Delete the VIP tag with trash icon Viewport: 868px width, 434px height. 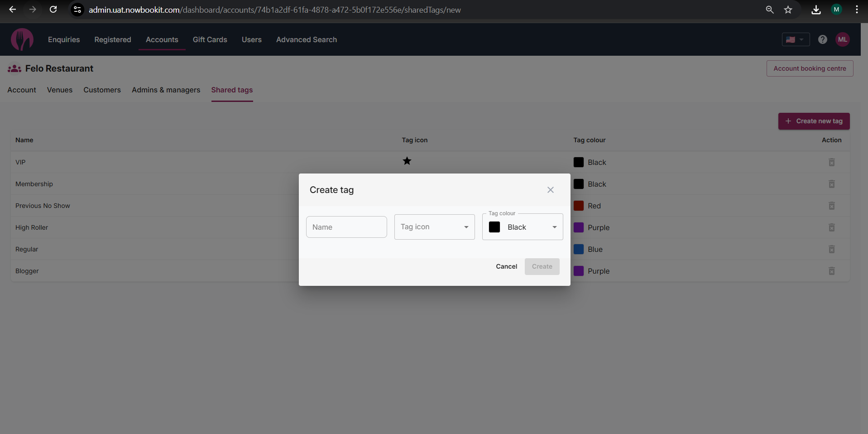point(831,162)
